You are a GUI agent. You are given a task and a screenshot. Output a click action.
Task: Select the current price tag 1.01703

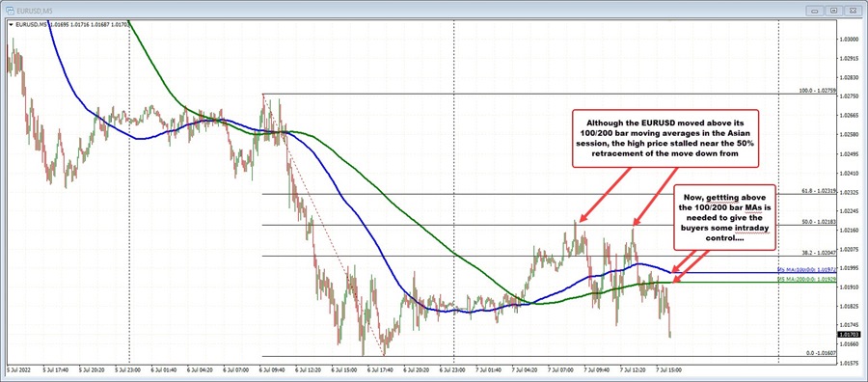point(849,335)
